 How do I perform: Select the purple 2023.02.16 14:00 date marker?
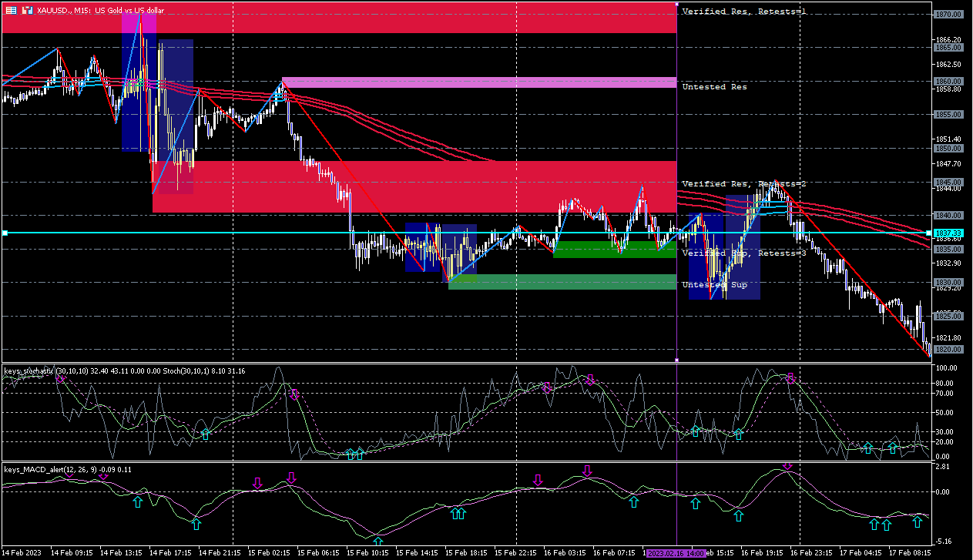pos(676,554)
